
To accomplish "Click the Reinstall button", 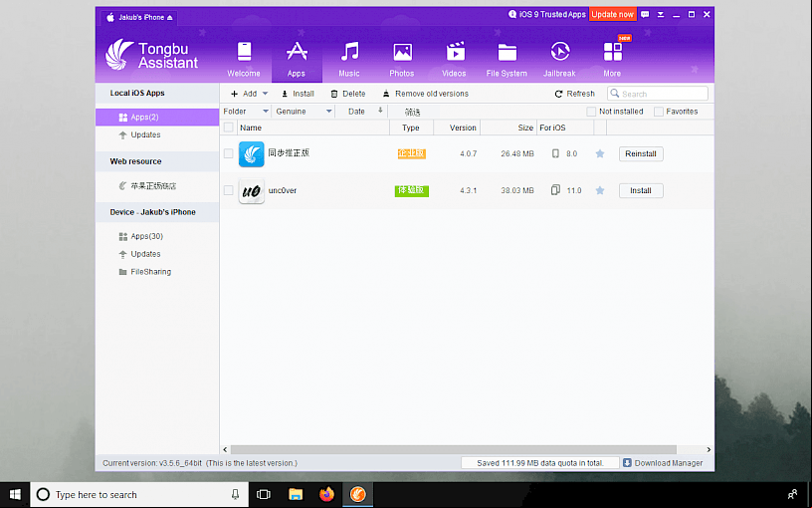I will pyautogui.click(x=641, y=154).
